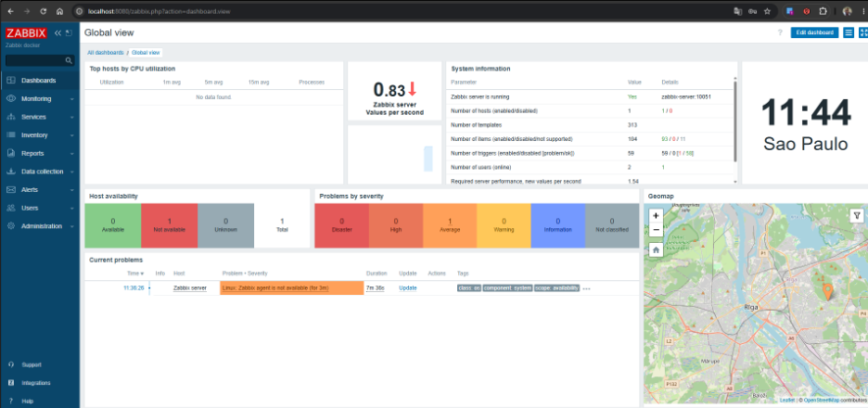Viewport: 868px width, 408px height.
Task: Sort Current problems by Time column
Action: (135, 274)
